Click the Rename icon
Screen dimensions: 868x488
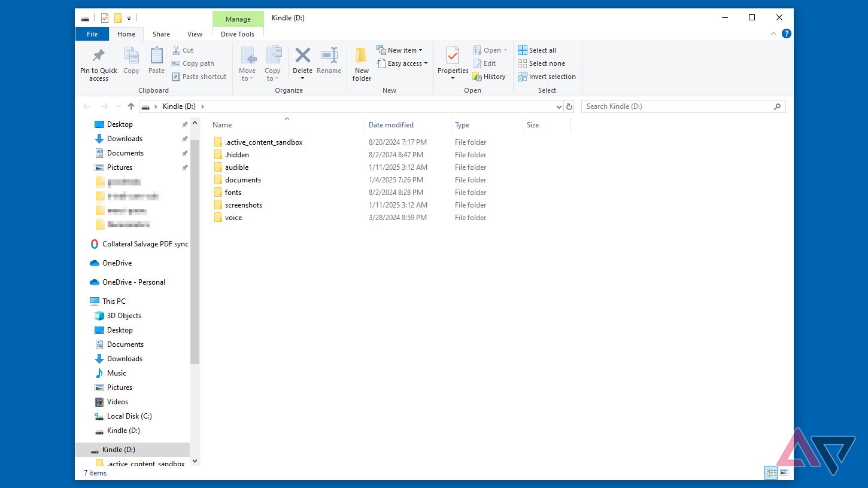329,56
